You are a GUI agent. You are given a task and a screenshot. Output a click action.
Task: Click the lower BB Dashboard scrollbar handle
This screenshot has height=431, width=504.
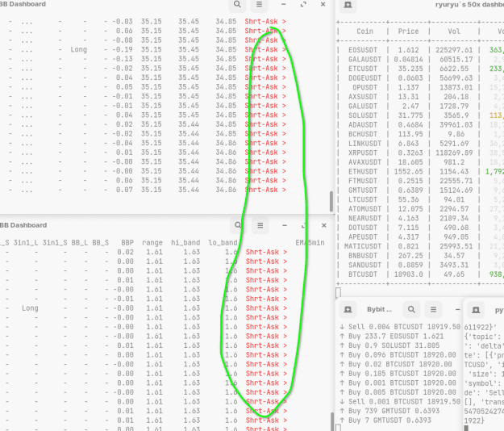click(332, 421)
